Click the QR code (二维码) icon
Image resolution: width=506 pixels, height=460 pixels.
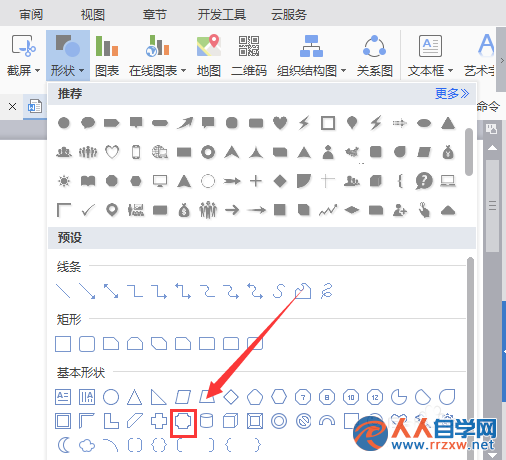[x=249, y=55]
